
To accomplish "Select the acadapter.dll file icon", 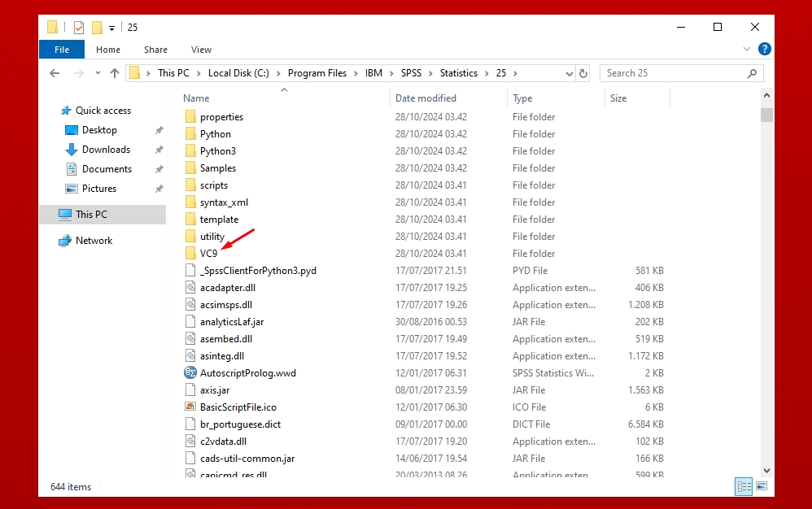I will pos(190,287).
